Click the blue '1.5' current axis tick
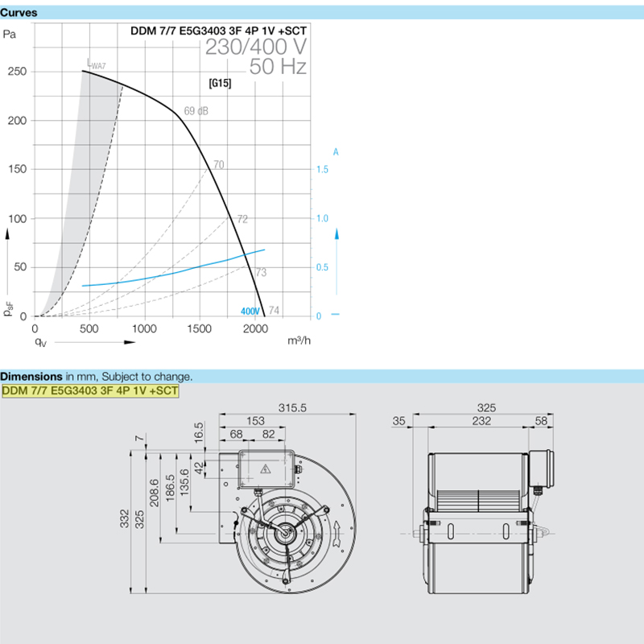The image size is (644, 644). pyautogui.click(x=323, y=169)
